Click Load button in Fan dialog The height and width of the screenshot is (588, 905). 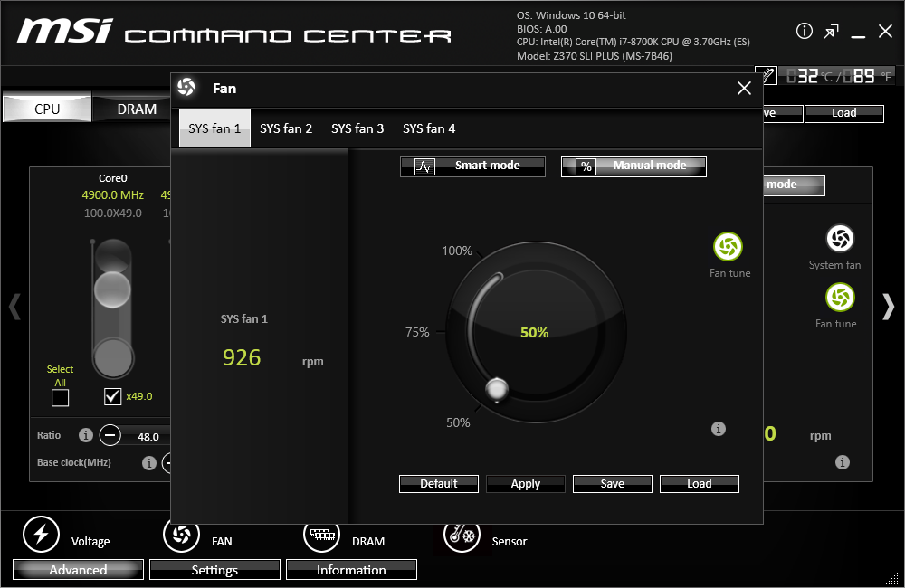[699, 484]
